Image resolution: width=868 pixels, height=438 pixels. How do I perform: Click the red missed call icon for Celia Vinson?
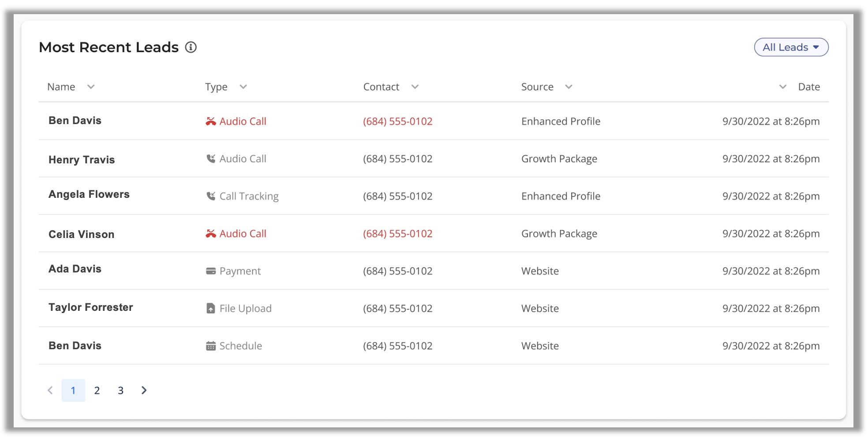(211, 234)
